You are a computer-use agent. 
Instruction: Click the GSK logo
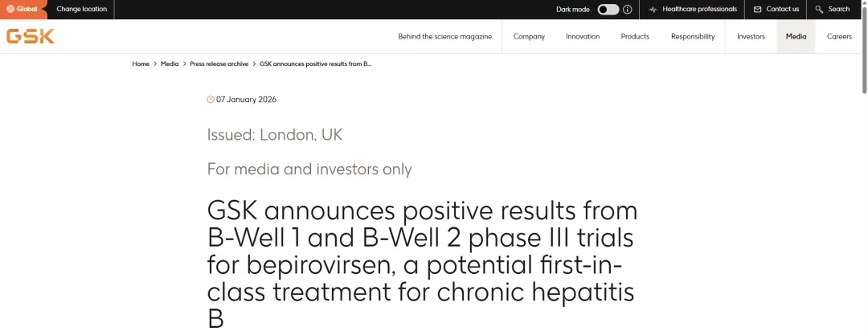[30, 36]
